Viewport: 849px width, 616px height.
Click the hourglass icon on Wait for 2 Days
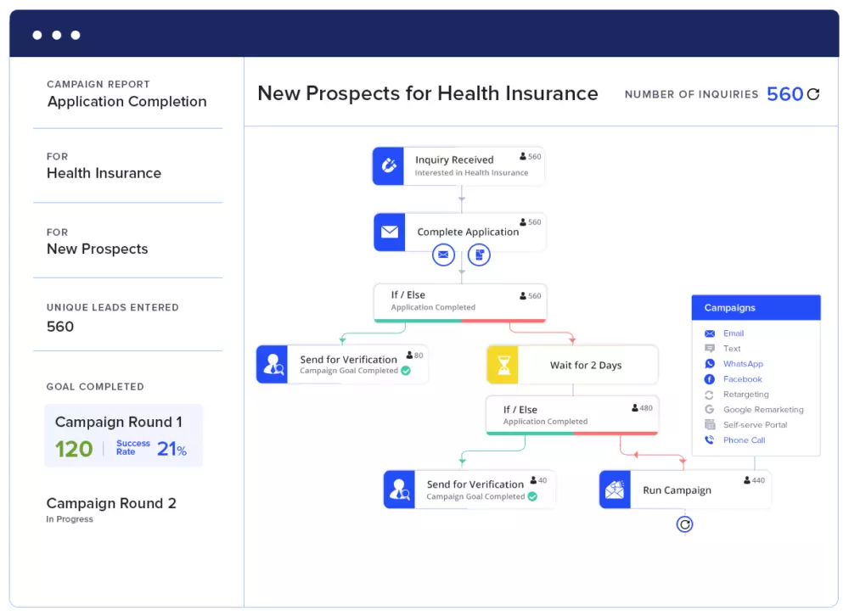[503, 365]
